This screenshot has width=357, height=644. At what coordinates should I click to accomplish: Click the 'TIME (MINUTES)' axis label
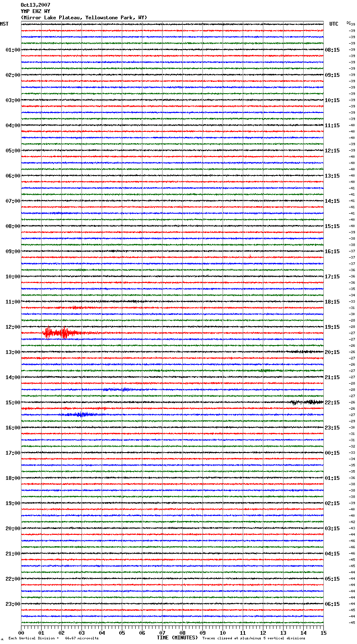click(177, 638)
